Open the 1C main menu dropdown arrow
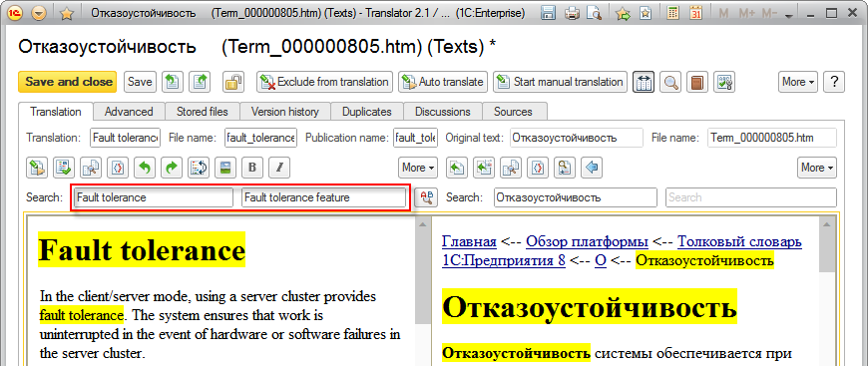Screen dimensions: 868x366 click(39, 13)
